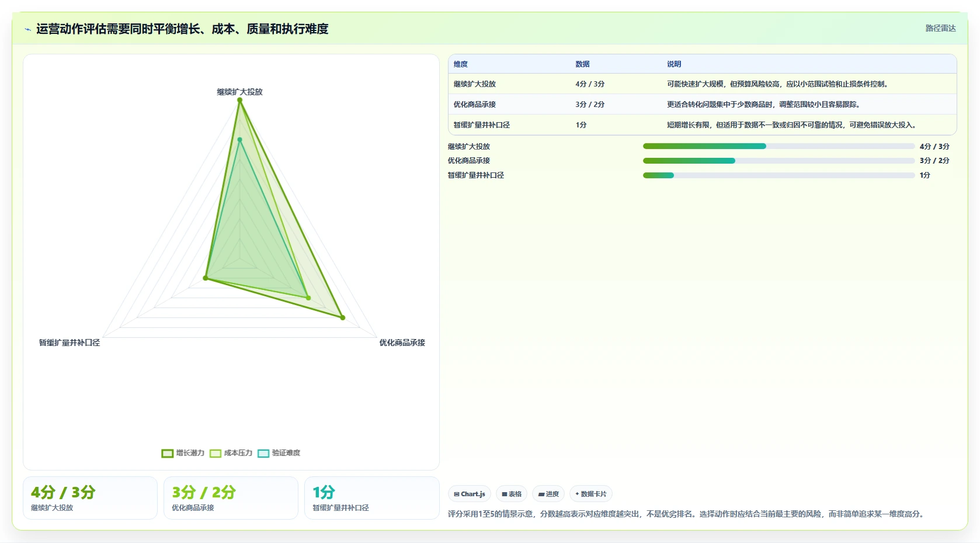Image resolution: width=980 pixels, height=543 pixels.
Task: Click the top radar point at 继续扩大投放
Action: tap(239, 101)
